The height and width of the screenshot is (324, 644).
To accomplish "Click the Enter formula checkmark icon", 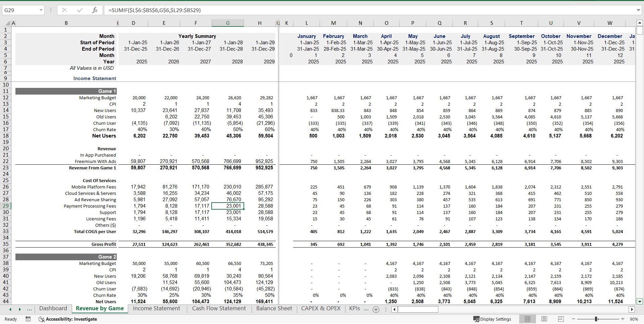I will coord(80,10).
